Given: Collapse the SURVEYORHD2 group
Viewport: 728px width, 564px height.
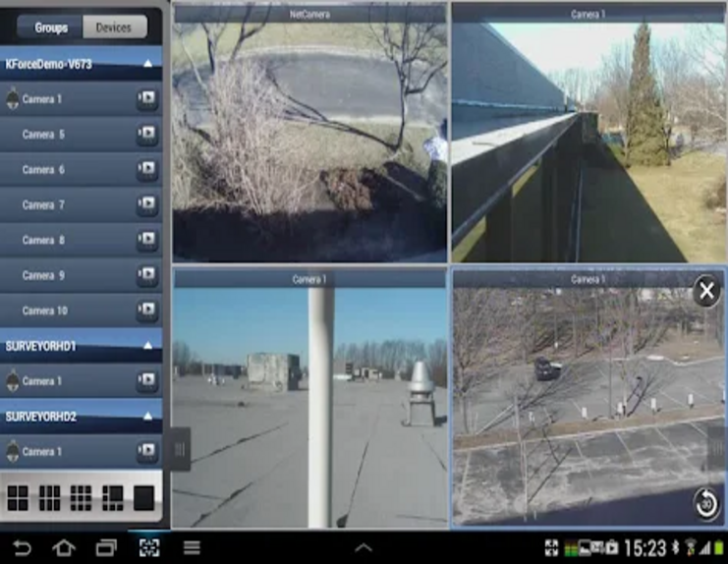Looking at the screenshot, I should (147, 417).
